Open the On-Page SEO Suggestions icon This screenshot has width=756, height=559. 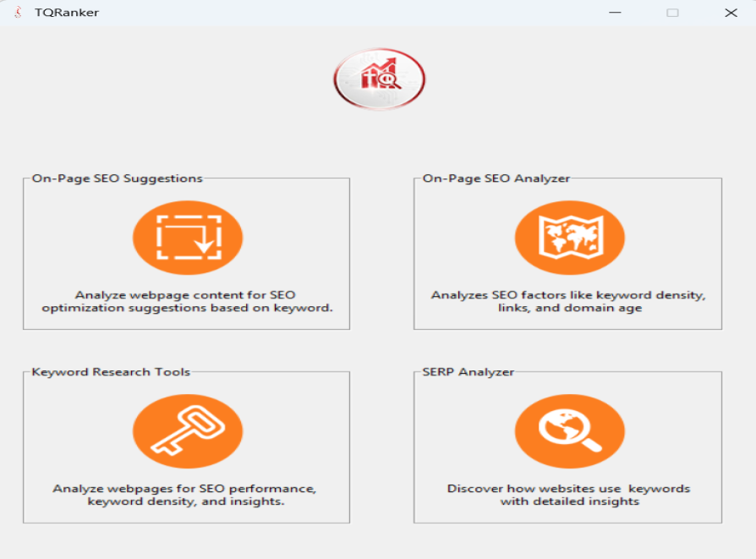187,238
